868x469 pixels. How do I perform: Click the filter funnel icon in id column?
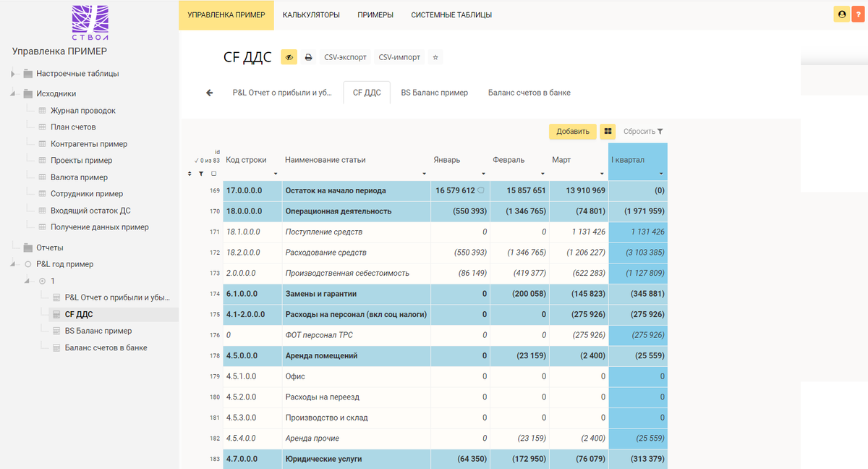(201, 174)
